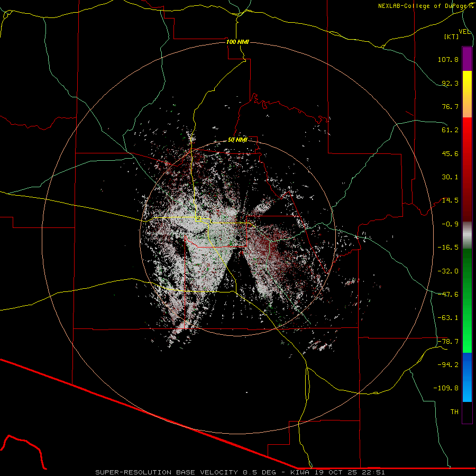The width and height of the screenshot is (476, 476).
Task: Select the 76.7 velocity scale value
Action: [x=450, y=106]
